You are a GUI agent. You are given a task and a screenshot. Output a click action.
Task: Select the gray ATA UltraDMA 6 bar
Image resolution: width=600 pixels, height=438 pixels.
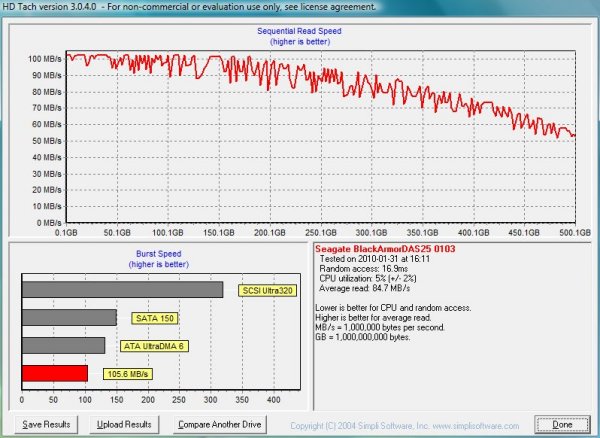pos(64,345)
